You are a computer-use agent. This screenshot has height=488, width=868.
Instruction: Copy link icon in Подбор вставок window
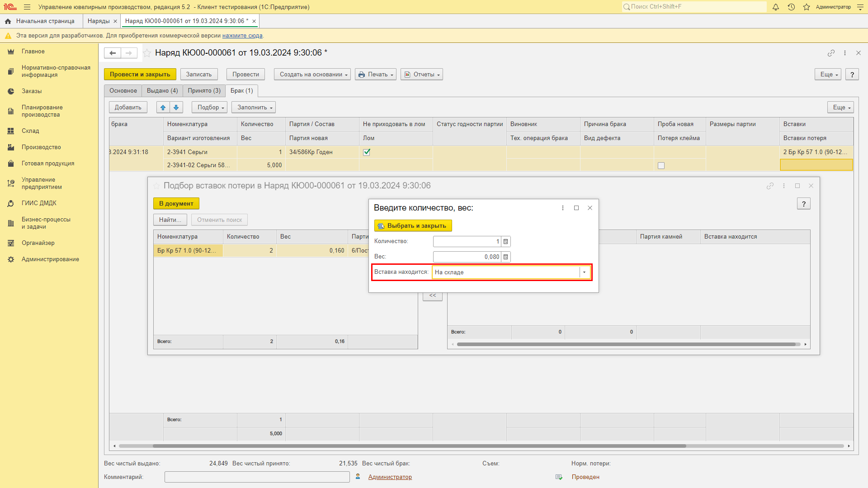click(770, 186)
